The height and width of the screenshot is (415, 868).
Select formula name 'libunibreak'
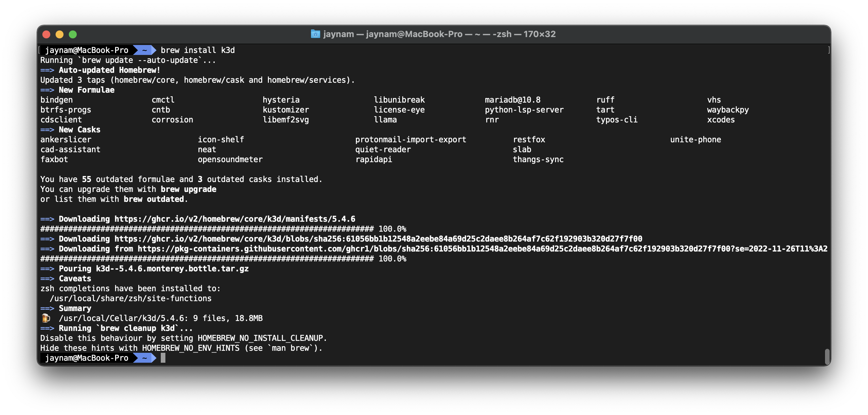click(399, 100)
